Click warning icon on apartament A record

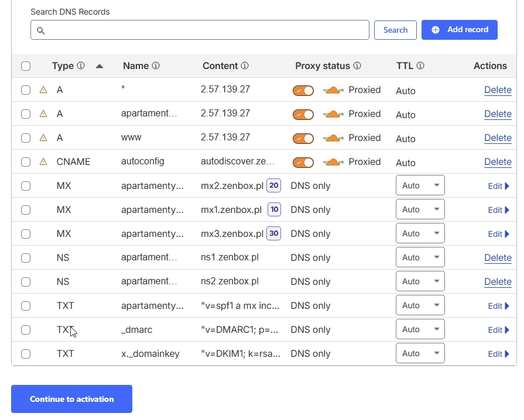[x=43, y=114]
